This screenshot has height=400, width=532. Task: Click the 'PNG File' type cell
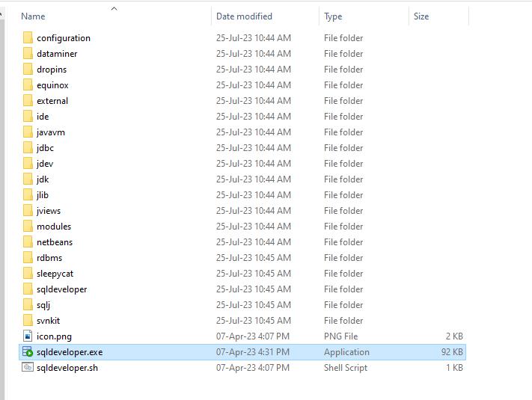(x=341, y=336)
